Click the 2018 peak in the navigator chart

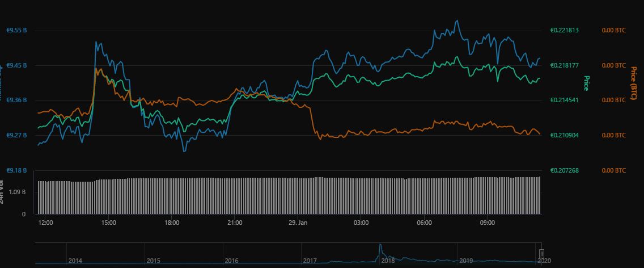(380, 245)
